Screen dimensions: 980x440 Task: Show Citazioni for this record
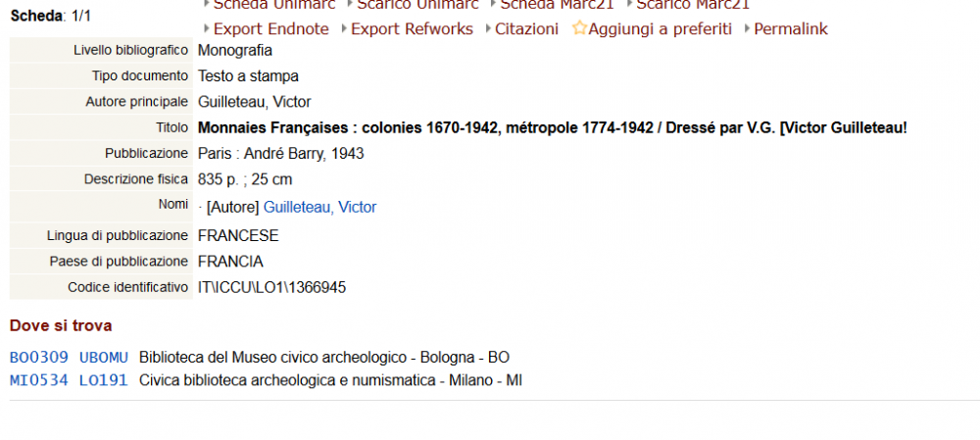point(526,29)
